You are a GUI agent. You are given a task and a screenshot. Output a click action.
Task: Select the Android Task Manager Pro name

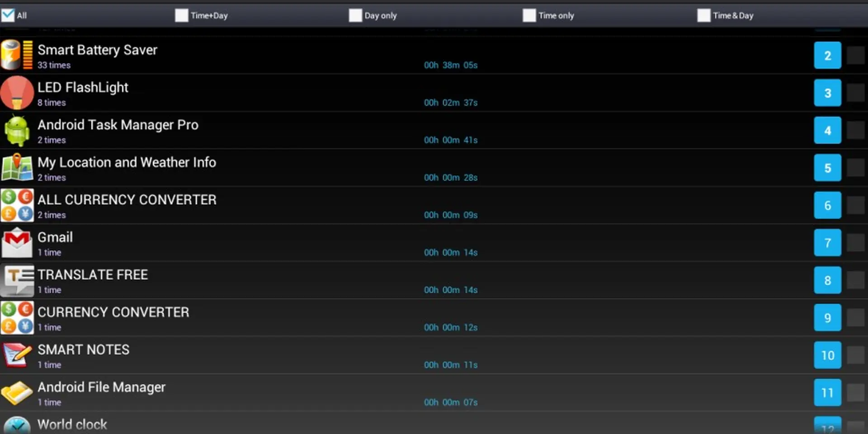click(118, 125)
